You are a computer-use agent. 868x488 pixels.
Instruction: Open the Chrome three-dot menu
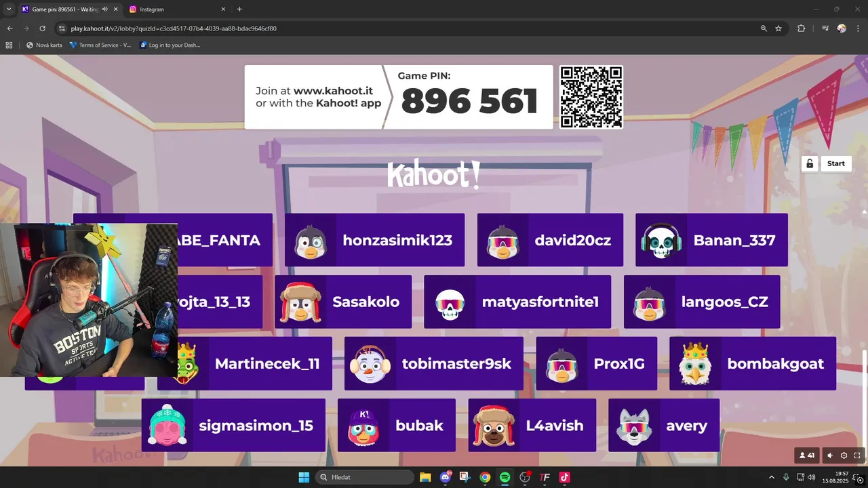tap(858, 28)
